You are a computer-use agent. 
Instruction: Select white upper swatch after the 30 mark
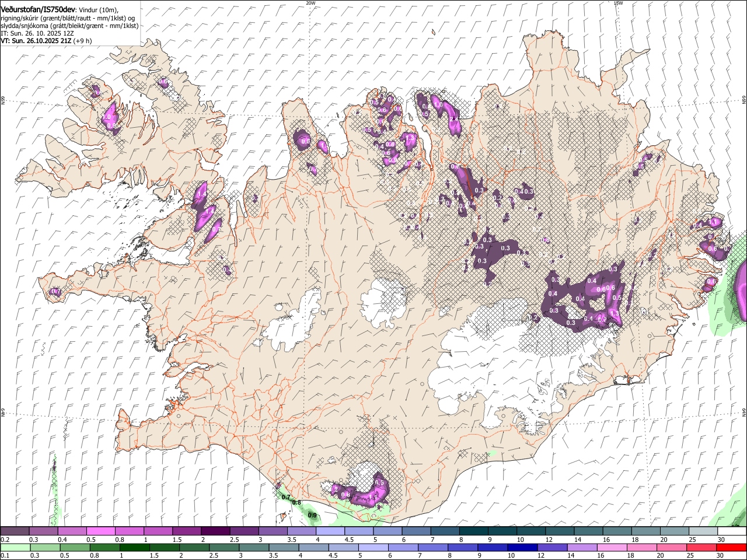click(732, 531)
